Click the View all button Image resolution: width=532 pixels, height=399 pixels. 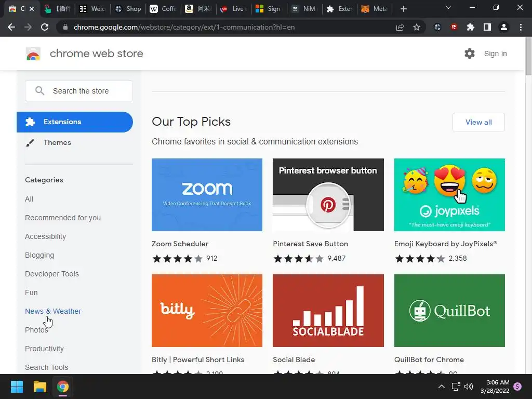(x=478, y=122)
